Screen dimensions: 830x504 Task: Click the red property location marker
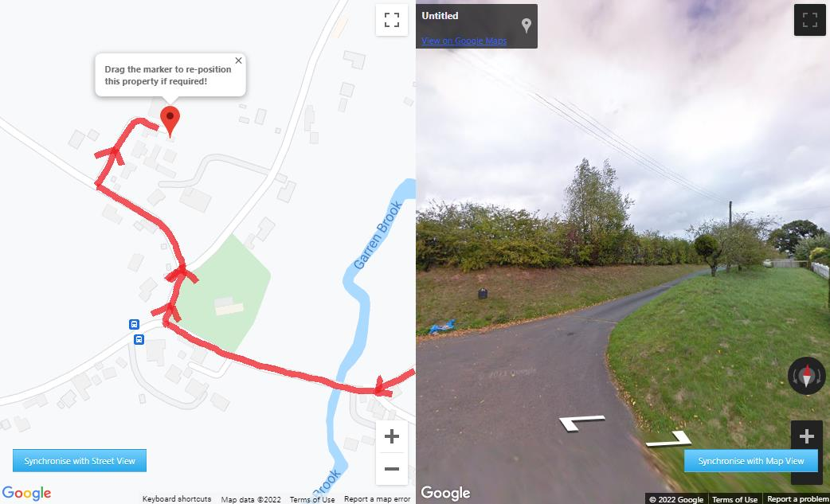(x=170, y=122)
